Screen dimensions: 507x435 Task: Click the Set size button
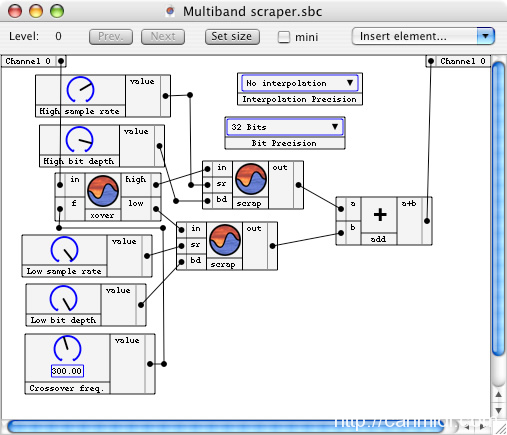pyautogui.click(x=232, y=37)
